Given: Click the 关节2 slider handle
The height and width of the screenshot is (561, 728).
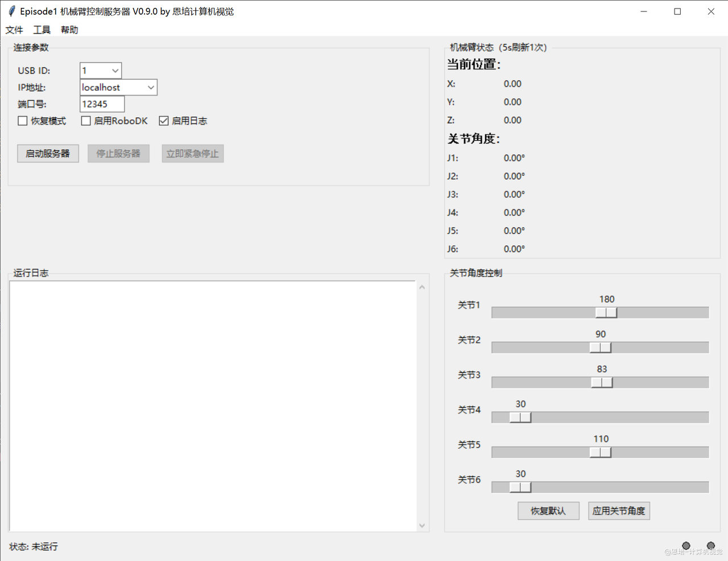Looking at the screenshot, I should (601, 348).
